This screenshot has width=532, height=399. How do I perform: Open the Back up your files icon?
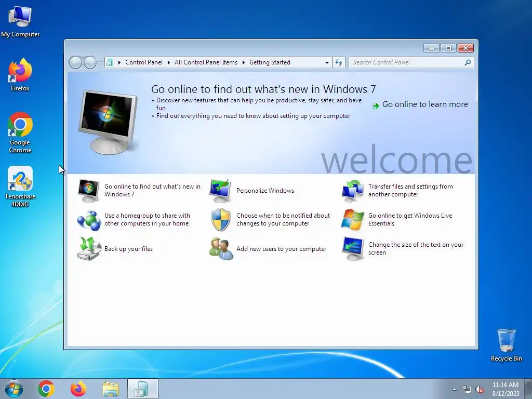(89, 249)
